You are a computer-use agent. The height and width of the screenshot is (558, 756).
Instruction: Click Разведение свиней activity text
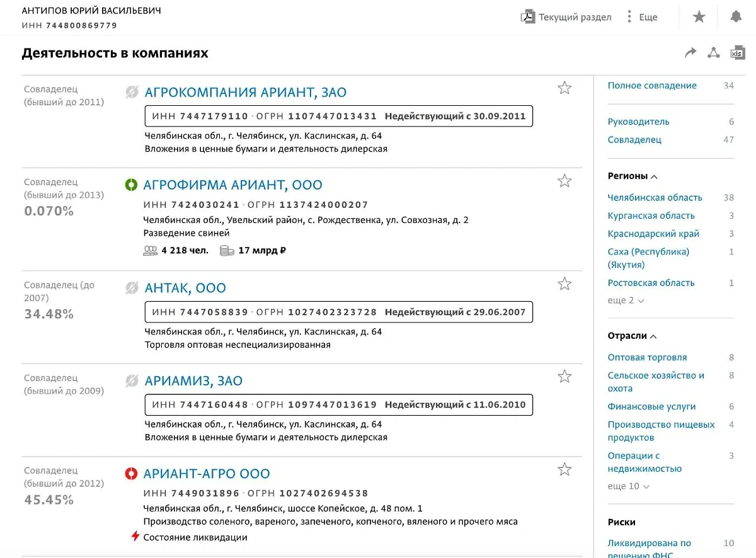point(186,233)
